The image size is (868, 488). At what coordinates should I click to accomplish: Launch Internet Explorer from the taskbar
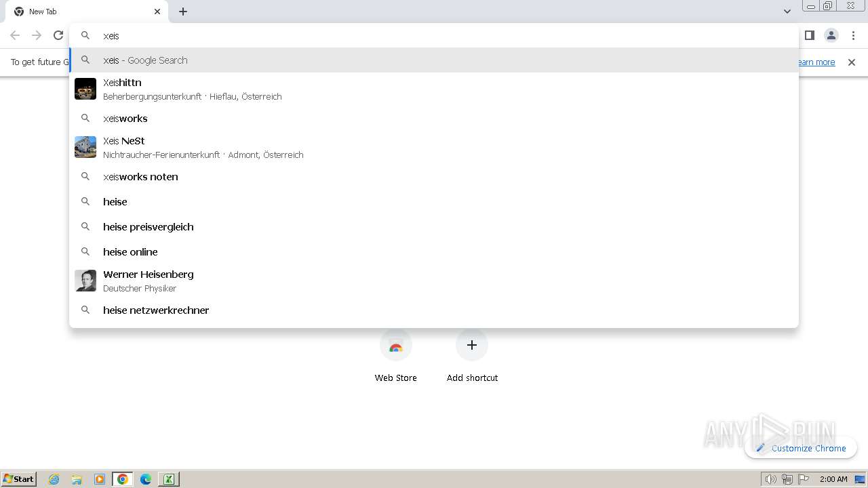click(x=54, y=479)
